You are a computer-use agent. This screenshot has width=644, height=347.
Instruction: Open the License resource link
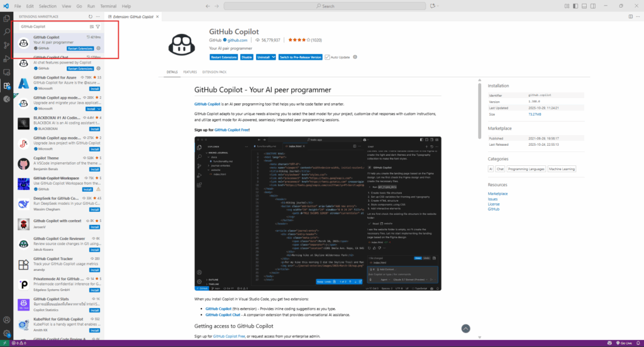494,204
